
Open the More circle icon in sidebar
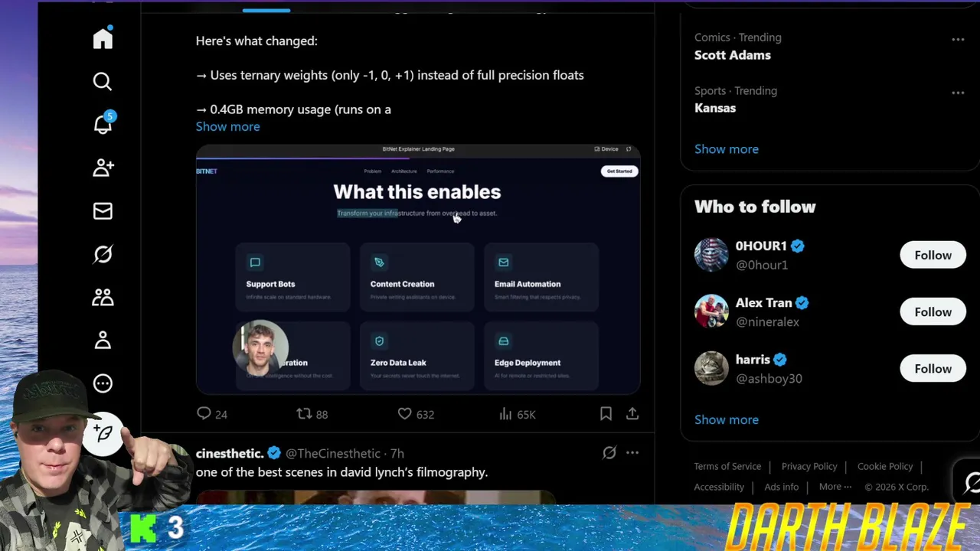(103, 383)
